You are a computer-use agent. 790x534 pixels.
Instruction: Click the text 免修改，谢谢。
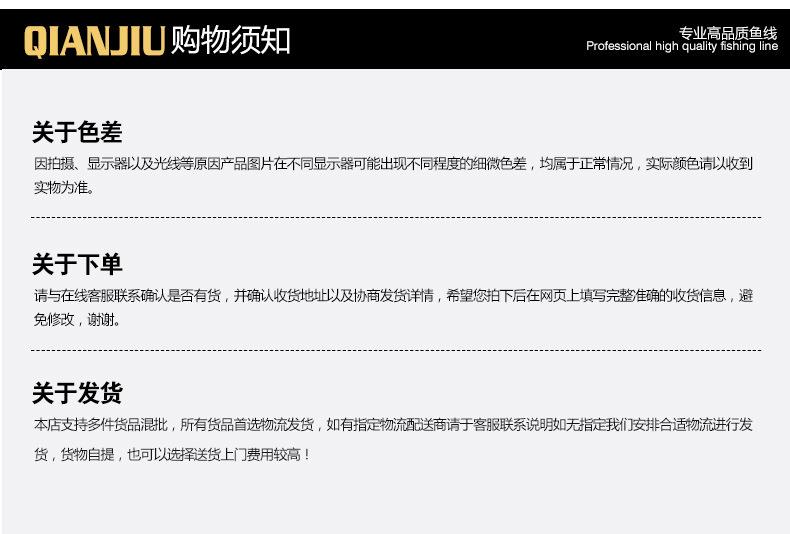(77, 319)
